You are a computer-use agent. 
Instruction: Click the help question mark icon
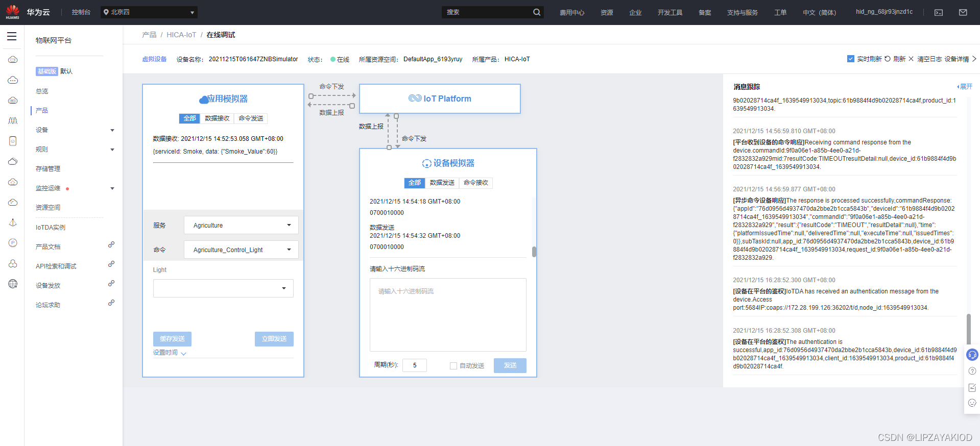click(x=972, y=371)
